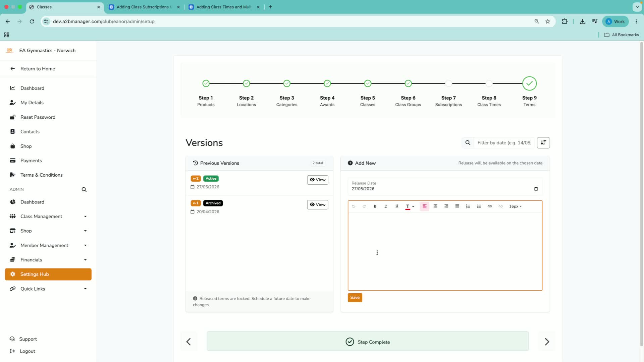Expand the Quick Links menu

coord(48,289)
